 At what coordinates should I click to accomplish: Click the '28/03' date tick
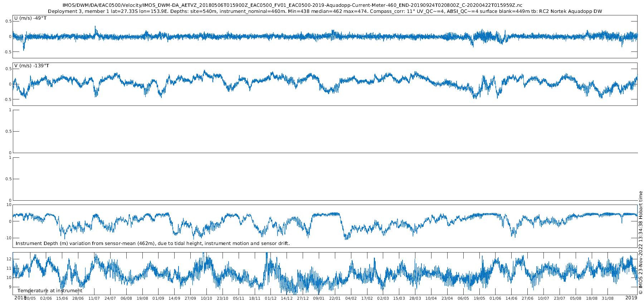click(415, 299)
